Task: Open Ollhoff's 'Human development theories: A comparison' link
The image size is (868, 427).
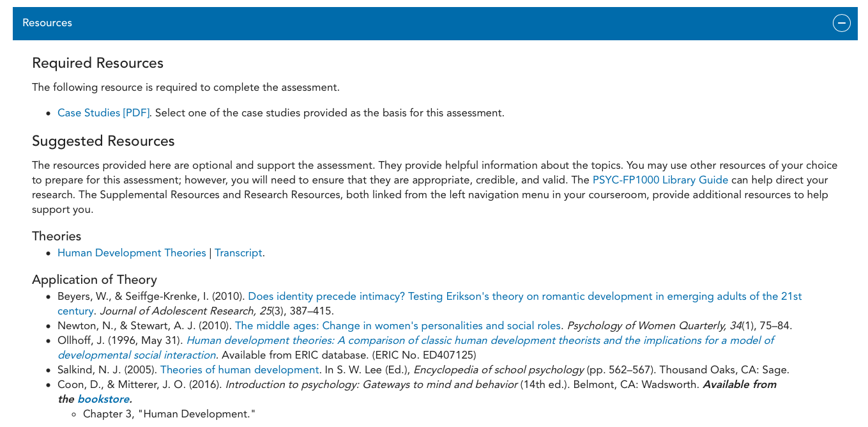Action: (480, 341)
